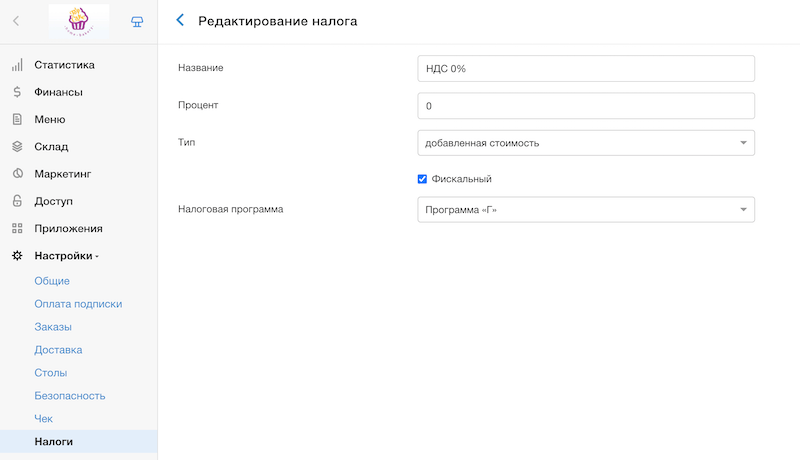Collapse sidebar with top-left chevron
The image size is (800, 460).
(x=16, y=20)
